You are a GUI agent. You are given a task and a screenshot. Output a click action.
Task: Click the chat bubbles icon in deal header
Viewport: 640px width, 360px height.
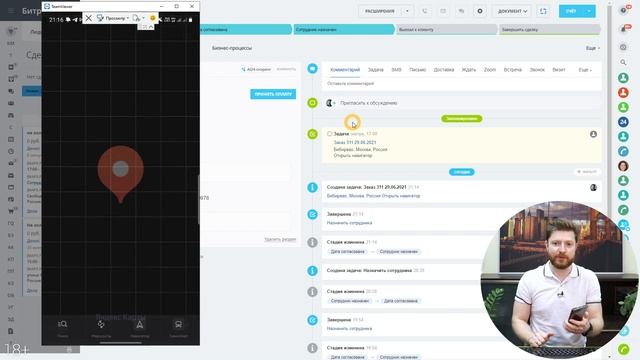(461, 11)
